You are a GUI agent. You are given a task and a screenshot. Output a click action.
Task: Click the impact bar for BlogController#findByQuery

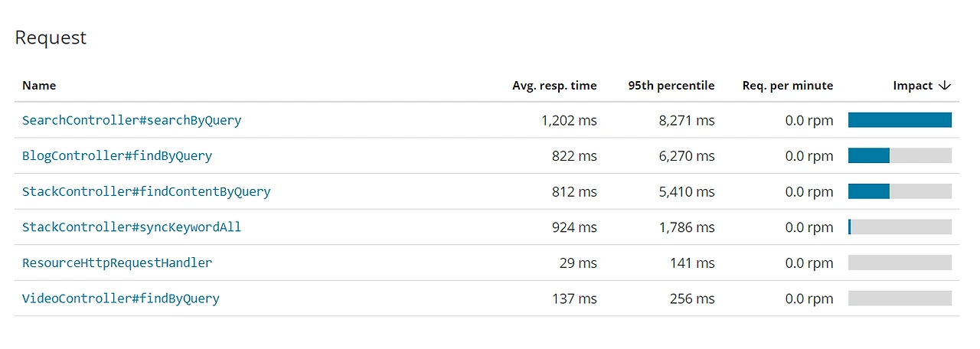[900, 156]
